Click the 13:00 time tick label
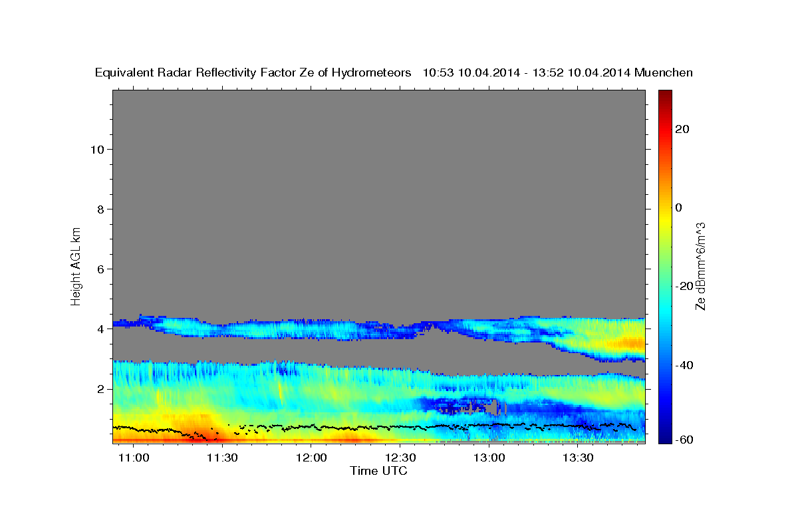The width and height of the screenshot is (798, 532). [x=489, y=459]
